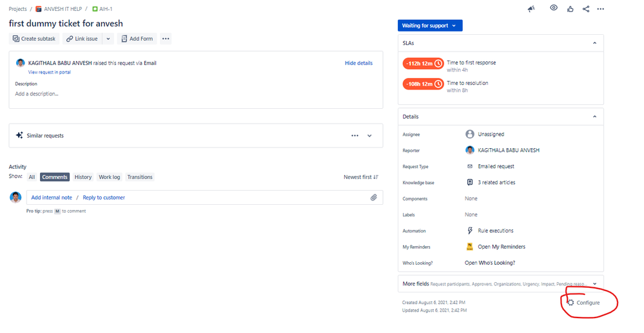Open Rule executions automation
The height and width of the screenshot is (333, 644).
(x=495, y=231)
